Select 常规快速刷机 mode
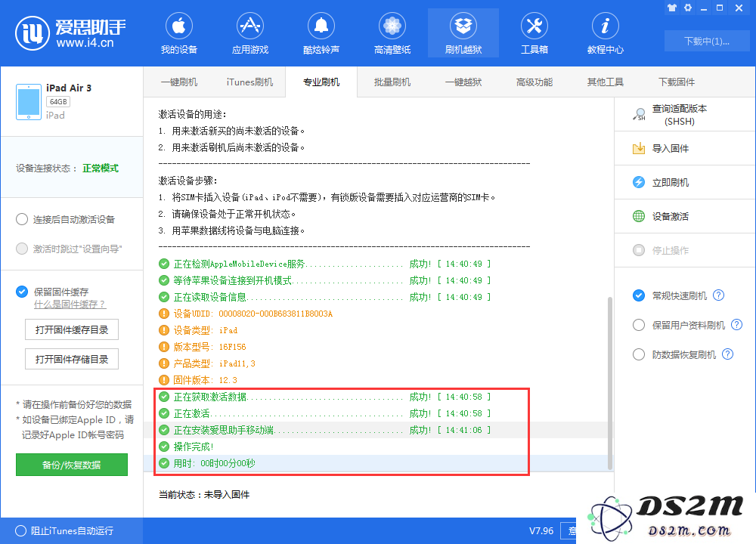Image resolution: width=756 pixels, height=544 pixels. pyautogui.click(x=639, y=295)
